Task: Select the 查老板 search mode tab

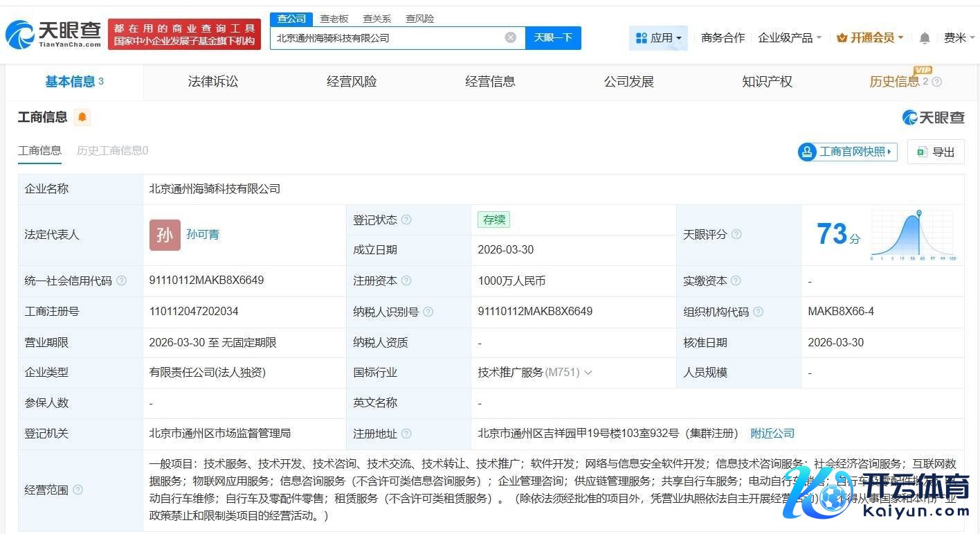Action: 334,19
